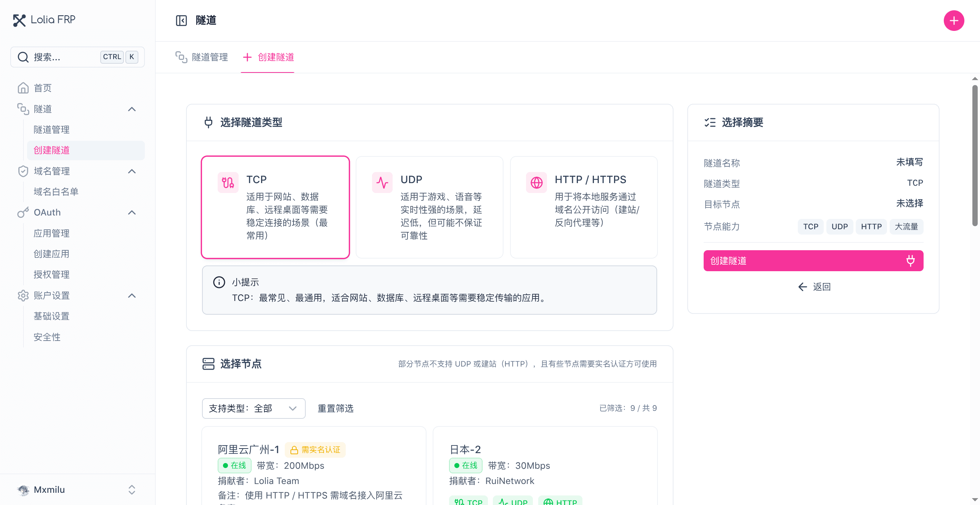980x505 pixels.
Task: Open search with the magnifier icon
Action: tap(22, 57)
